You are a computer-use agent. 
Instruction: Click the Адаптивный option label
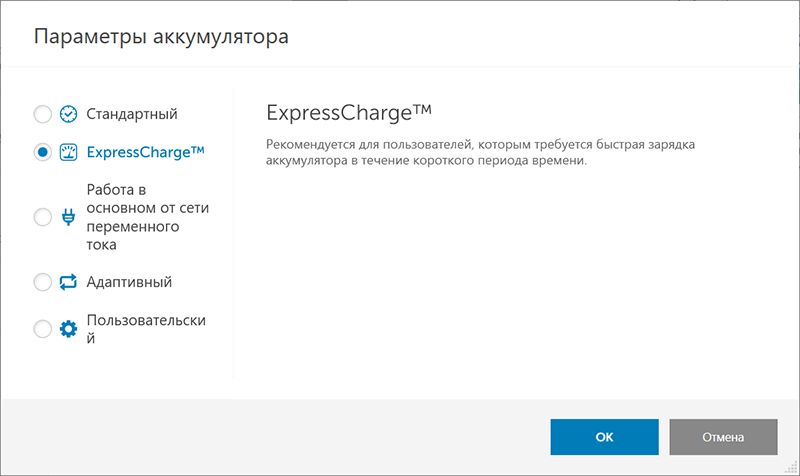point(129,282)
